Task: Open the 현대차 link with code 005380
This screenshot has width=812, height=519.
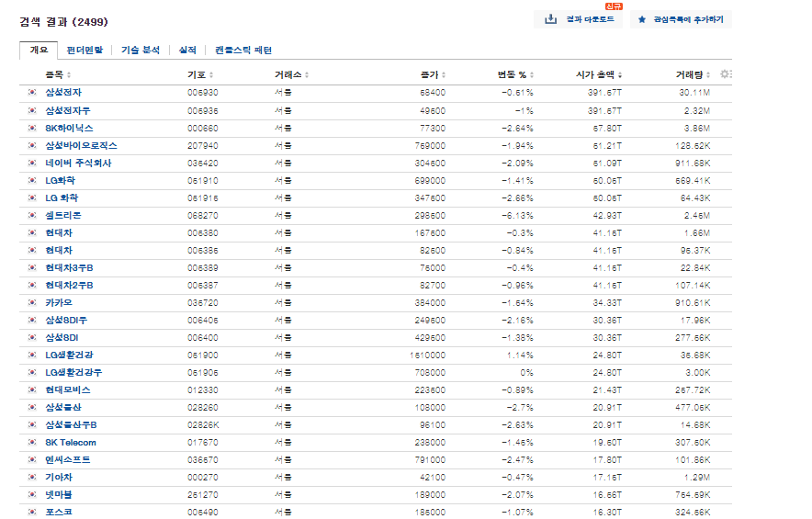Action: pyautogui.click(x=59, y=233)
